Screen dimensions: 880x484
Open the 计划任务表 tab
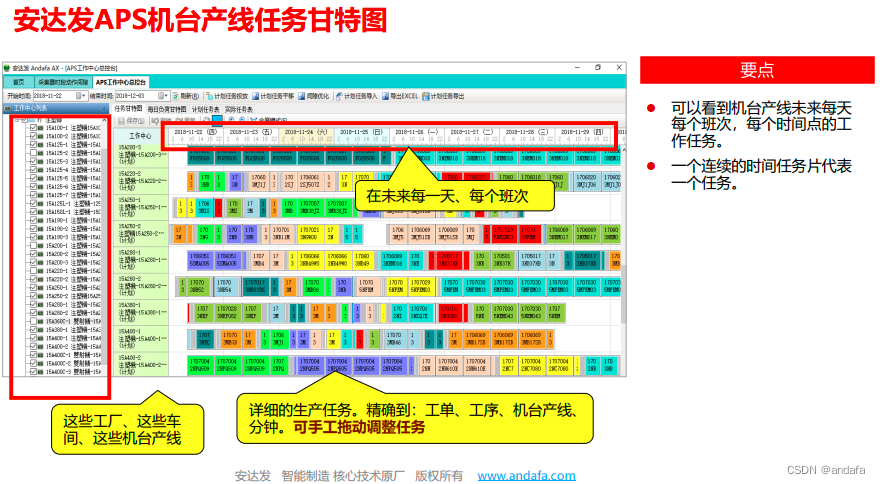coord(206,109)
